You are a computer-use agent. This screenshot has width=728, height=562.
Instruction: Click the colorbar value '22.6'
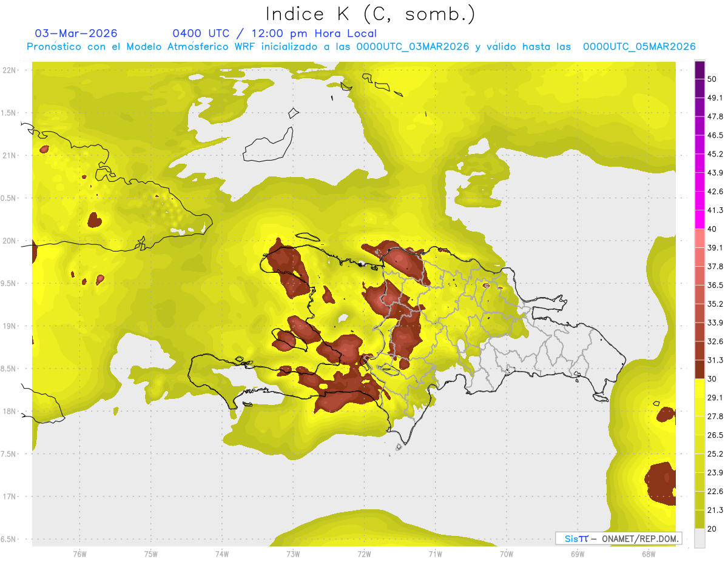pyautogui.click(x=716, y=492)
